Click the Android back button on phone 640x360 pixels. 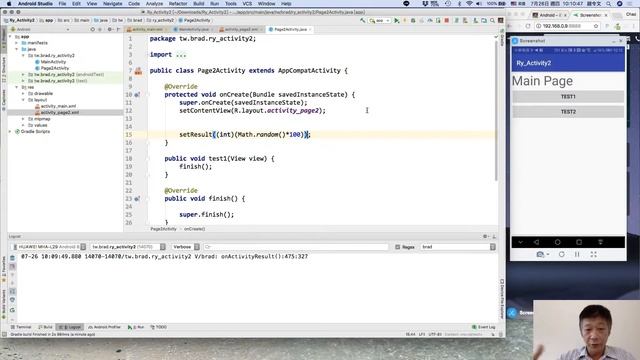pos(536,242)
